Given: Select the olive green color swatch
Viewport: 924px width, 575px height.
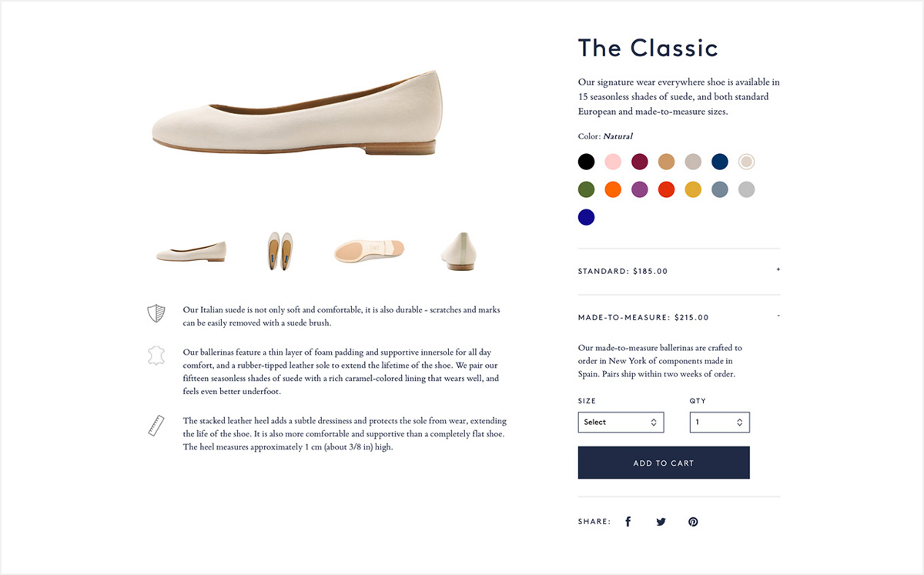Looking at the screenshot, I should click(x=587, y=189).
